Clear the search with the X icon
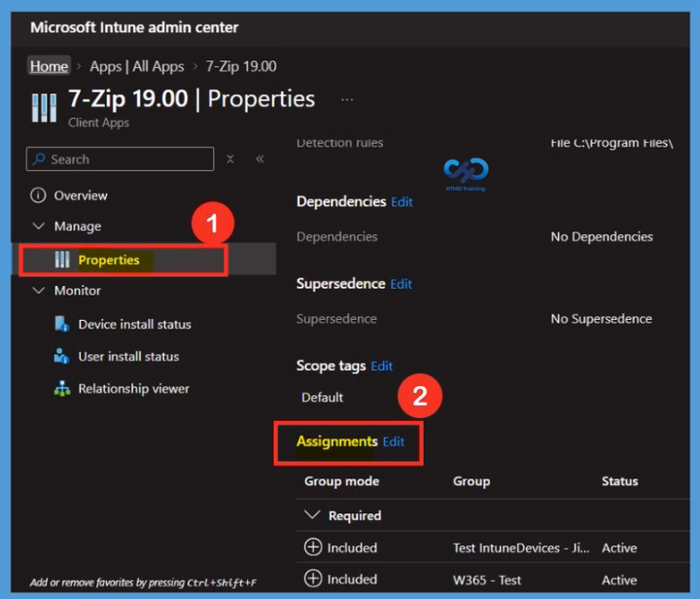Screen dimensions: 700x599 click(x=230, y=159)
